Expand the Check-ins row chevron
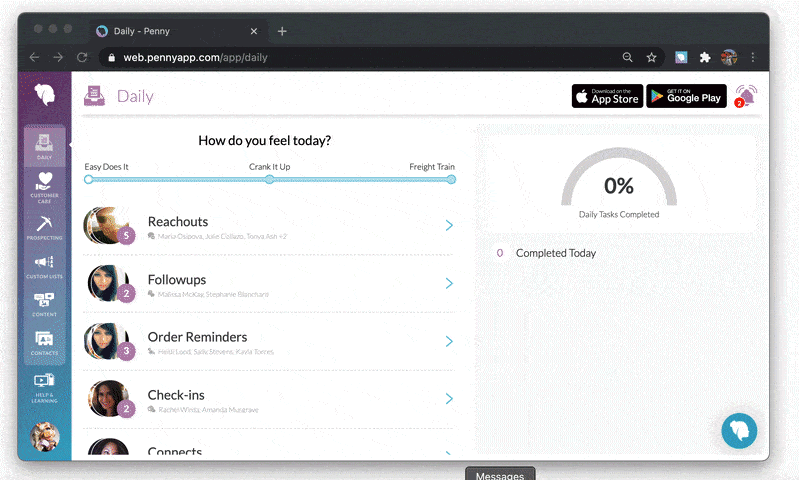 [x=449, y=398]
